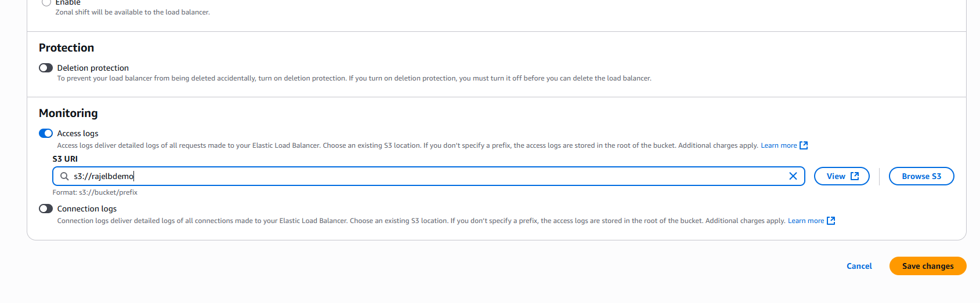Click the "Access logs" label text

[x=78, y=133]
